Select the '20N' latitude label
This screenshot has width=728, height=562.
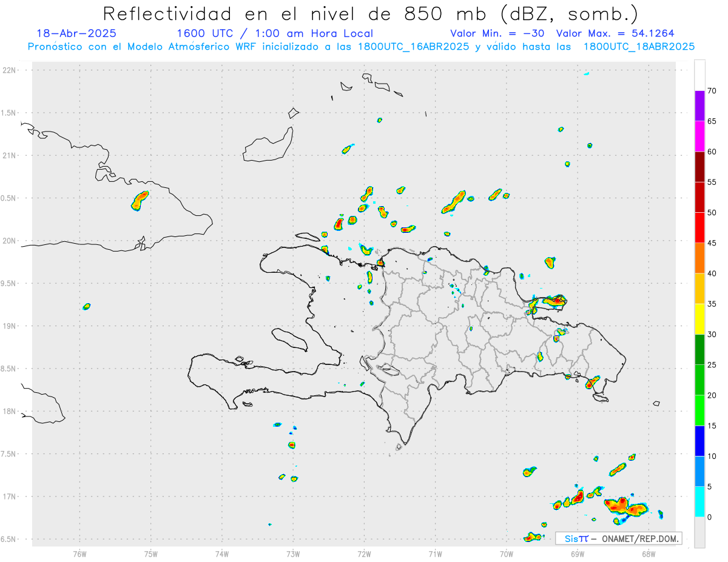point(10,241)
